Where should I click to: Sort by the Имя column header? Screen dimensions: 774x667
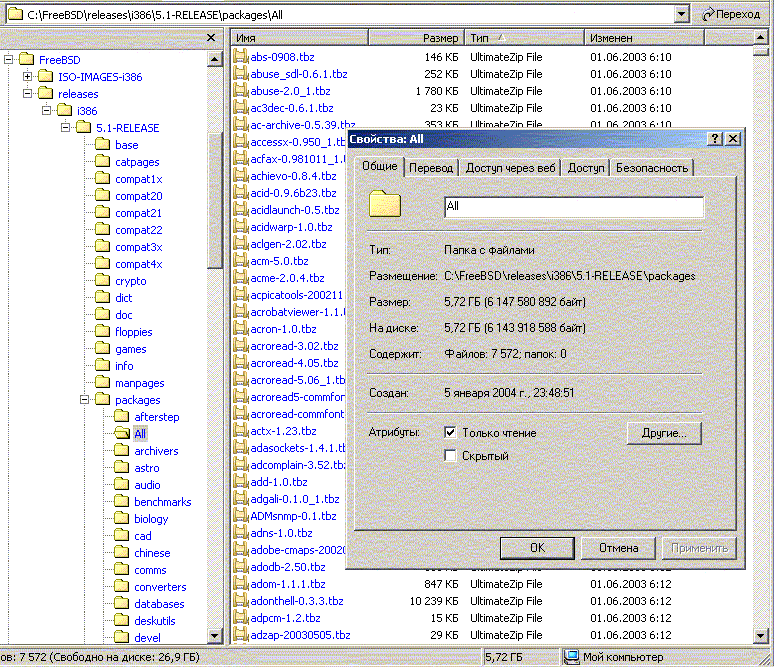300,38
